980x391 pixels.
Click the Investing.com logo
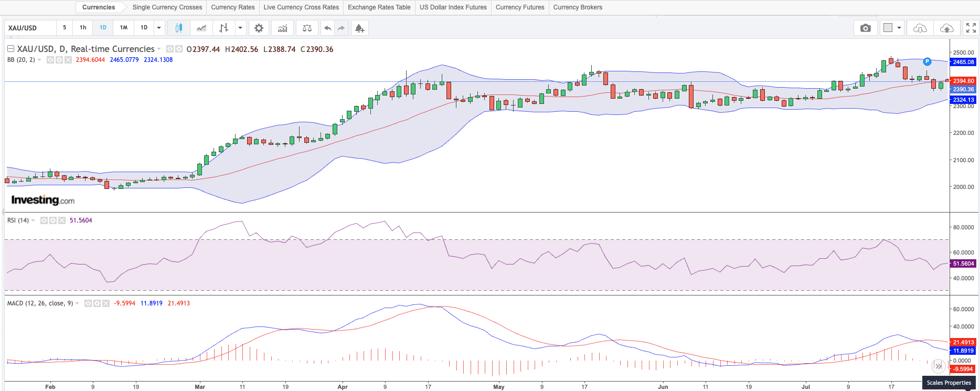click(43, 200)
